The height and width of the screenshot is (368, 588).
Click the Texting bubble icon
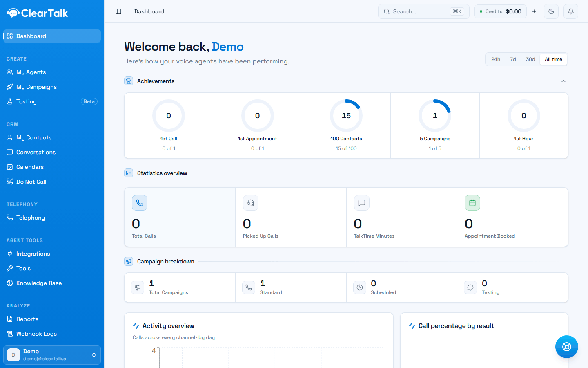pos(470,287)
